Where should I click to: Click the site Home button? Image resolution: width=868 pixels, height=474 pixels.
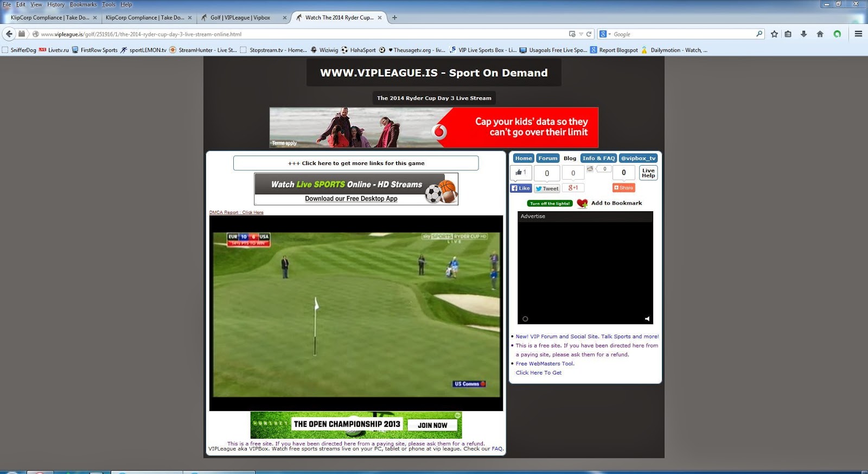point(524,158)
